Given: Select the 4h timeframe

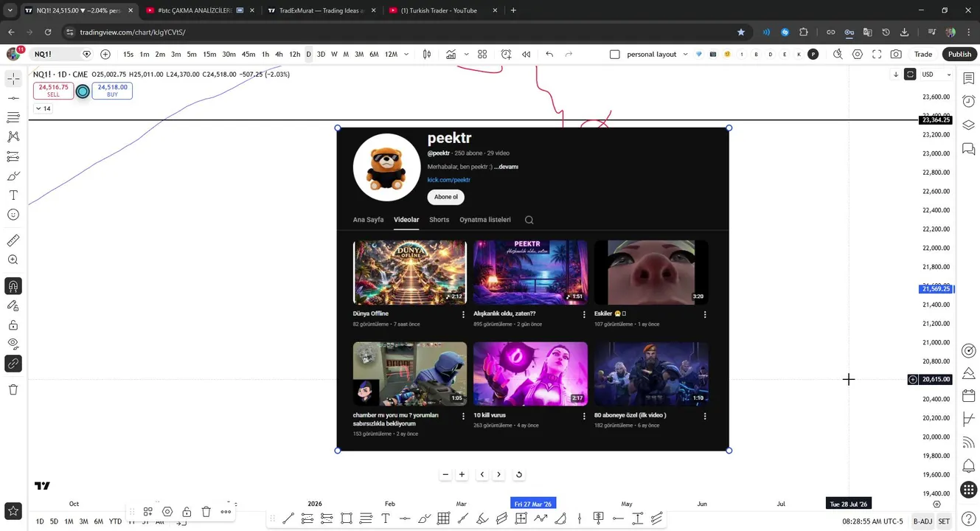Looking at the screenshot, I should point(279,54).
